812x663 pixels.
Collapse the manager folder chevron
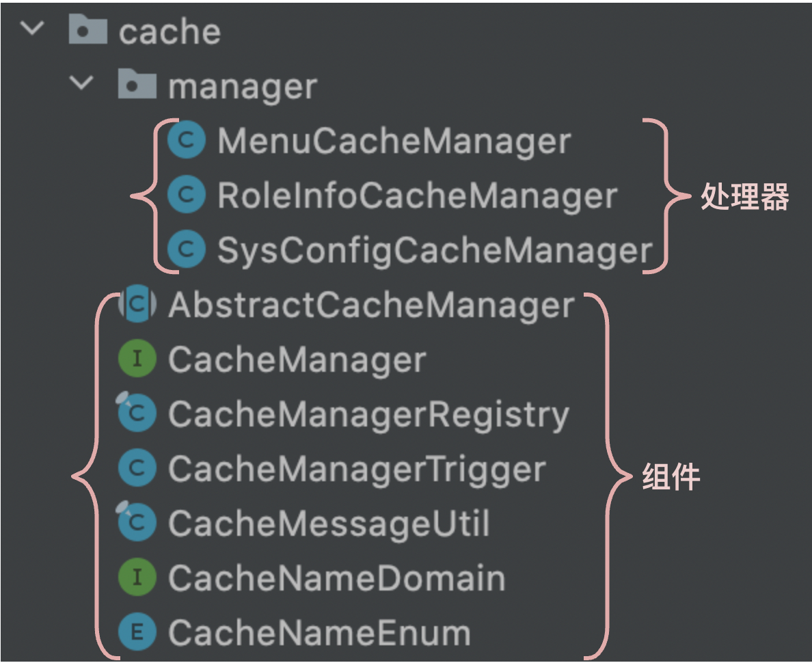tap(82, 84)
